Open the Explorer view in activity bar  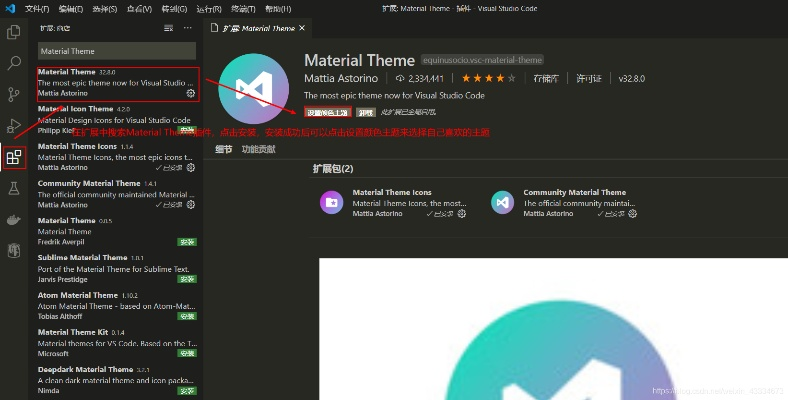14,32
